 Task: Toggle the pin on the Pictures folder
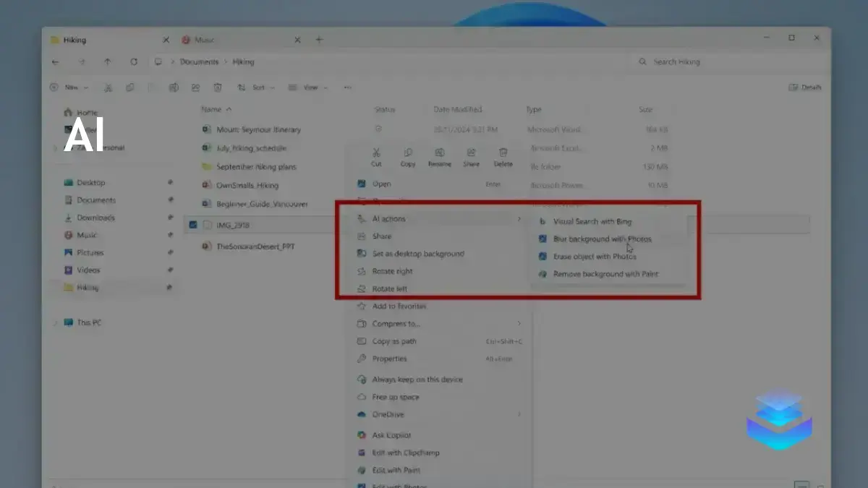click(170, 252)
